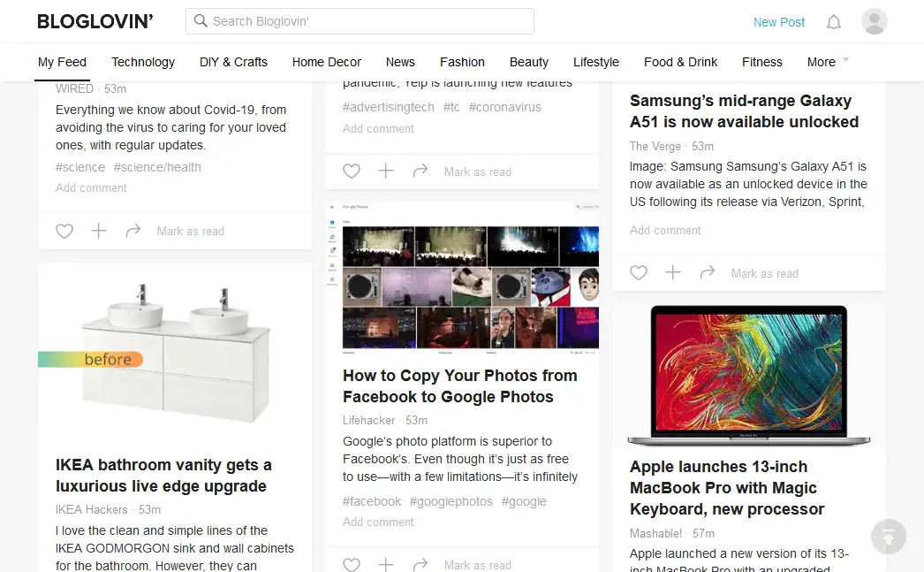
Task: Like the Samsung Galaxy A51 post
Action: (638, 273)
